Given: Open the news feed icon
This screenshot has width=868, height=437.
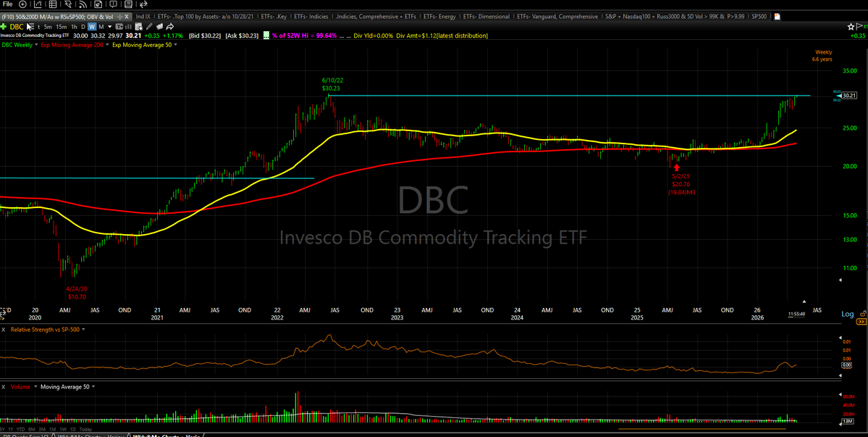Looking at the screenshot, I should pyautogui.click(x=83, y=4).
